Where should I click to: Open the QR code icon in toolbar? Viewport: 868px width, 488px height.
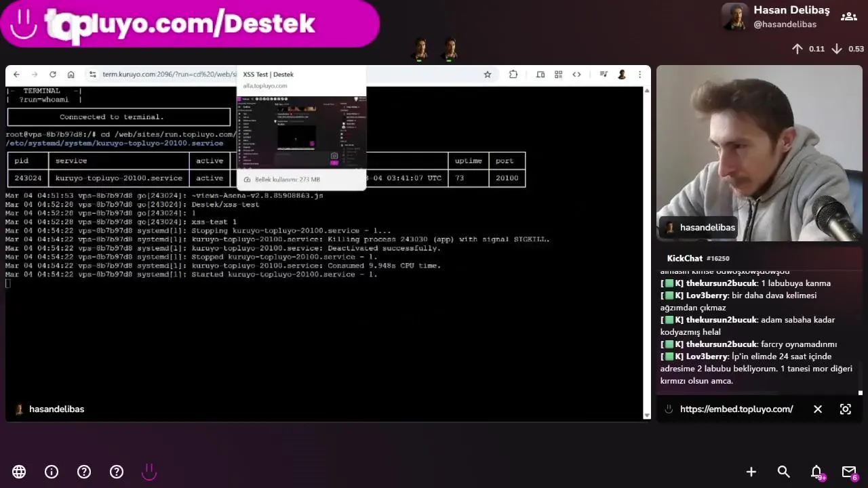pyautogui.click(x=558, y=75)
